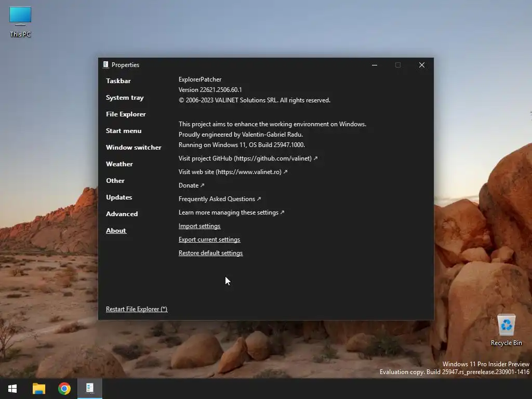Open the This PC desktop icon

20,22
